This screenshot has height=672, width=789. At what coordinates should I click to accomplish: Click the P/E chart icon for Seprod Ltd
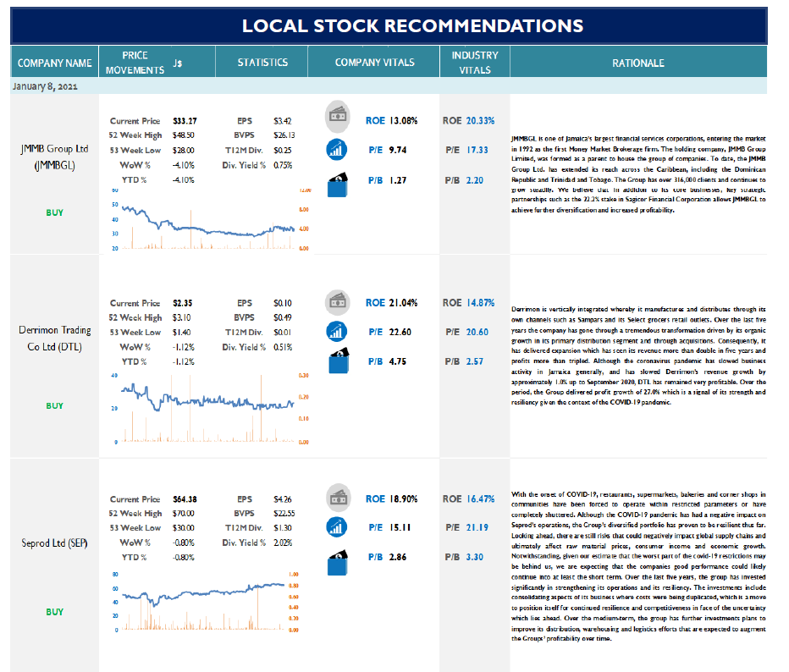(x=337, y=526)
